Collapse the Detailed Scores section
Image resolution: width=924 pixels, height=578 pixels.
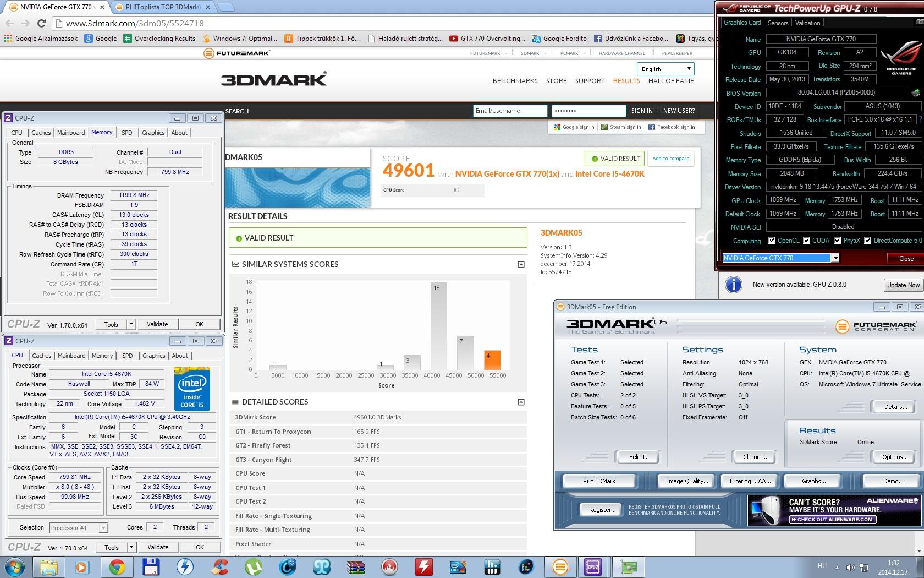(521, 402)
